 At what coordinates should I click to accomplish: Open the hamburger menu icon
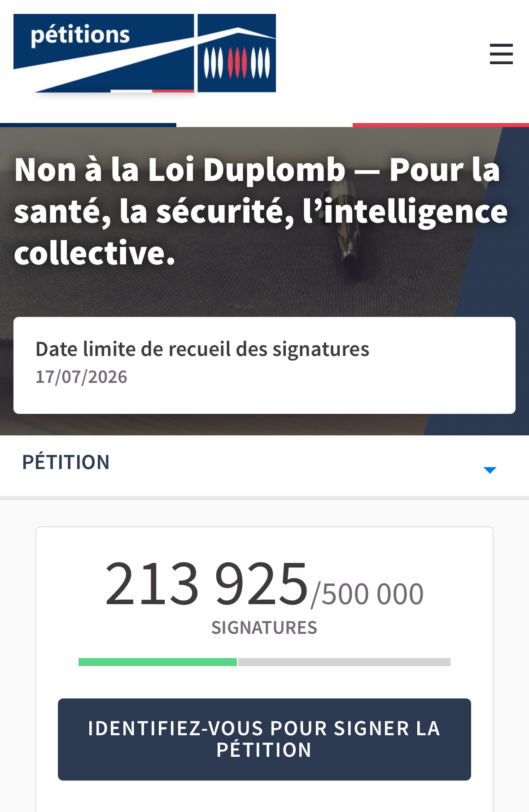click(501, 54)
